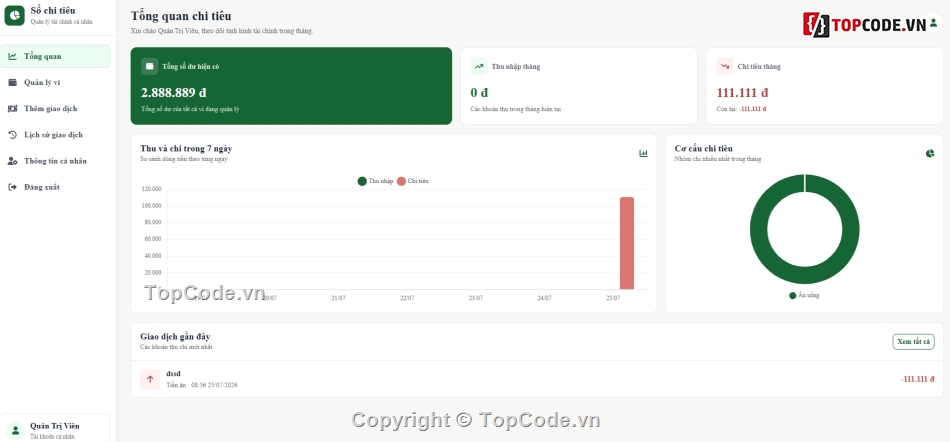Click the user-cog icon beside Thông tin cá nhân
Viewport: 950px width, 442px height.
12,161
